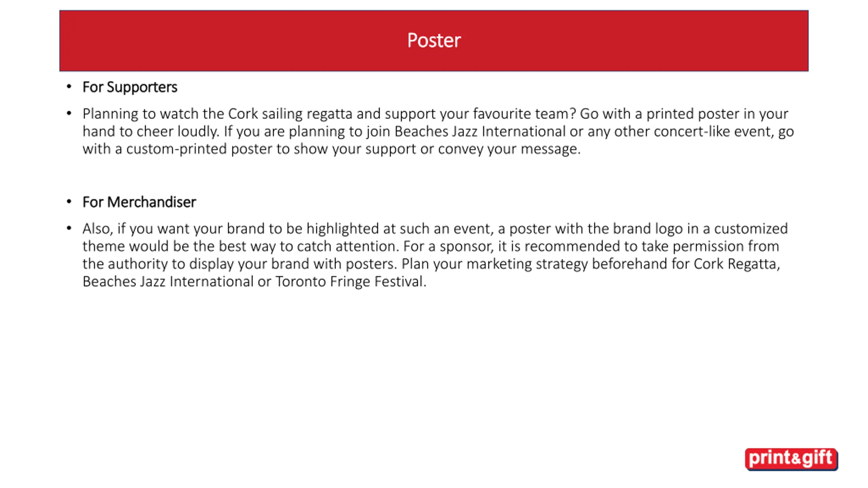Click the words 'catch attention'

pos(347,246)
